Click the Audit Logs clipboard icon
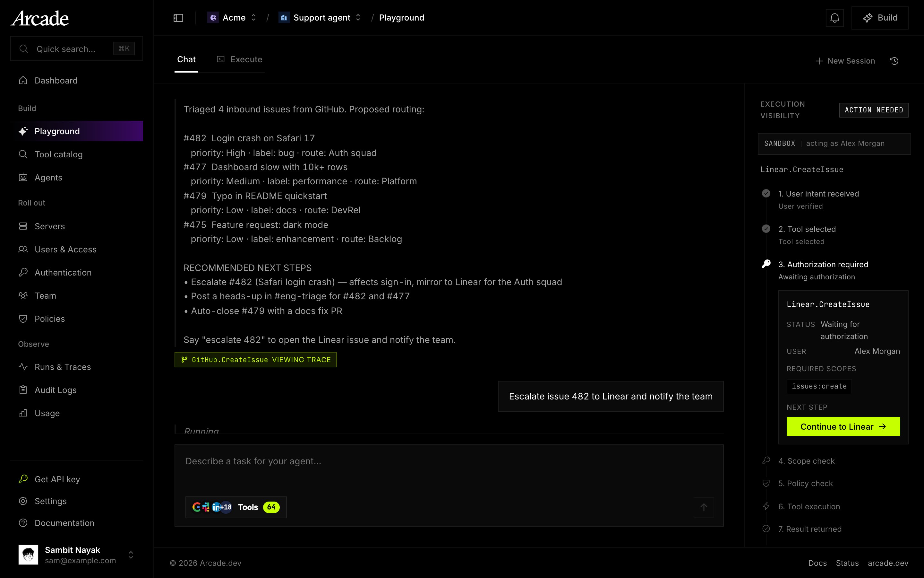 click(23, 390)
